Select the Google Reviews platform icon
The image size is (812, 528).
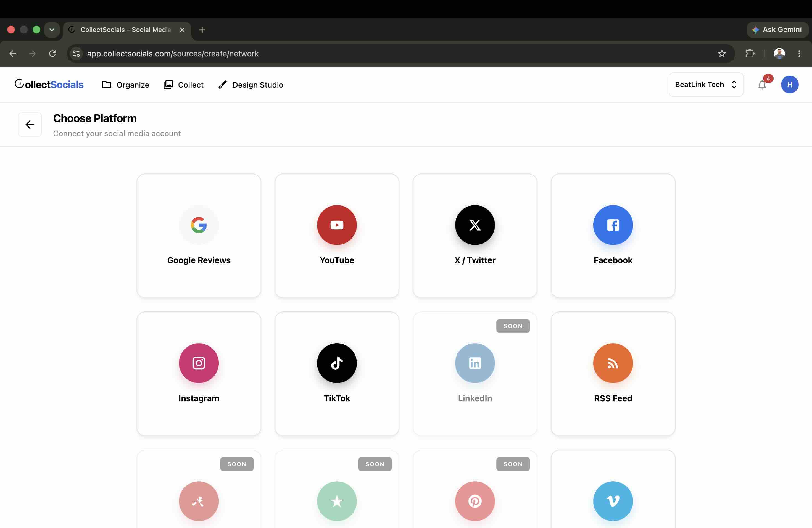pos(199,225)
